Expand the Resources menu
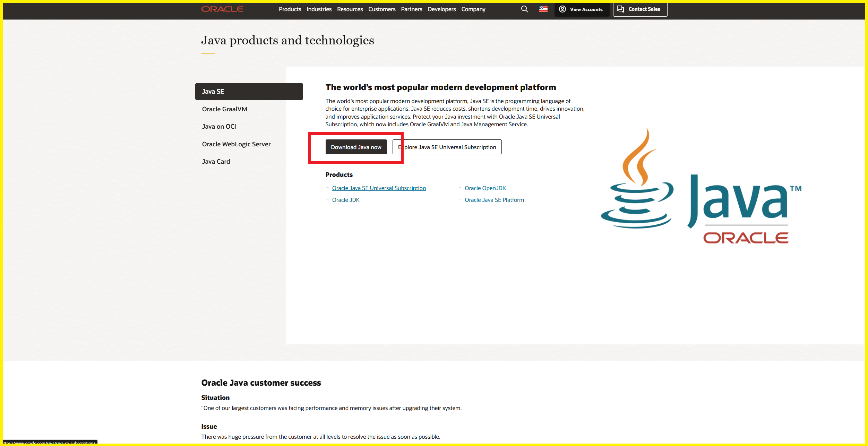The width and height of the screenshot is (868, 446). pos(350,9)
